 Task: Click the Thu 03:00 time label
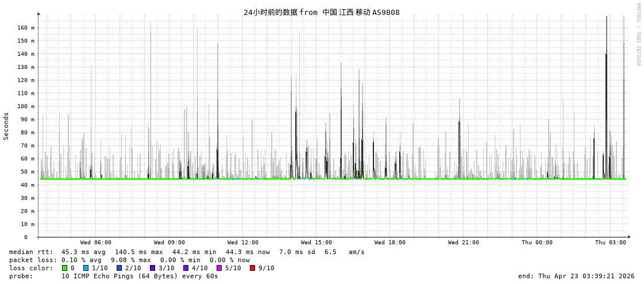tap(611, 243)
